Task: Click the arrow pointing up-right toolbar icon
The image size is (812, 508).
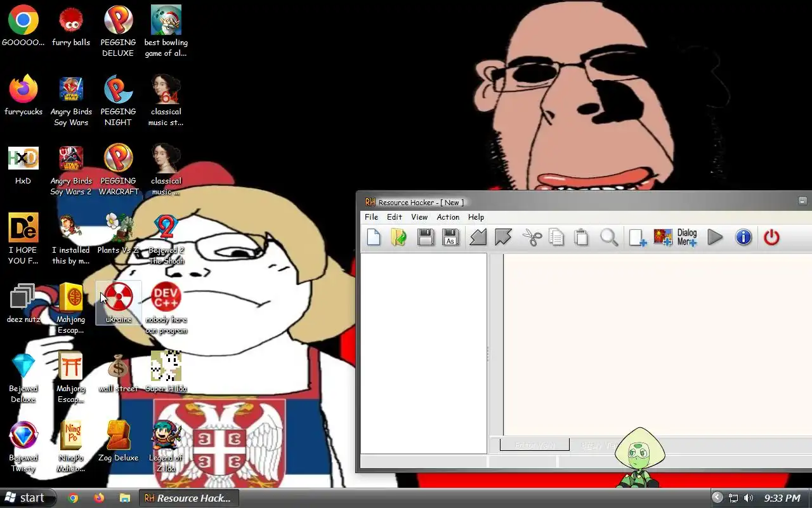Action: (x=503, y=237)
